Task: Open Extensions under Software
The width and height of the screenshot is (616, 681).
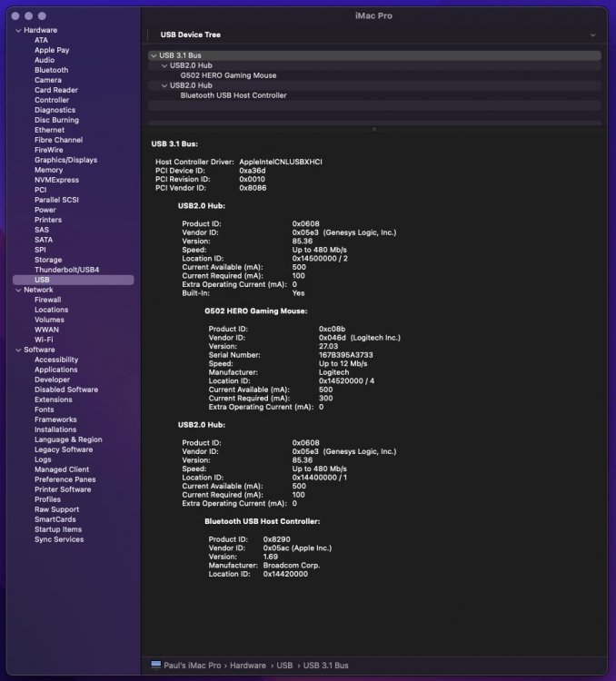Action: (x=54, y=400)
